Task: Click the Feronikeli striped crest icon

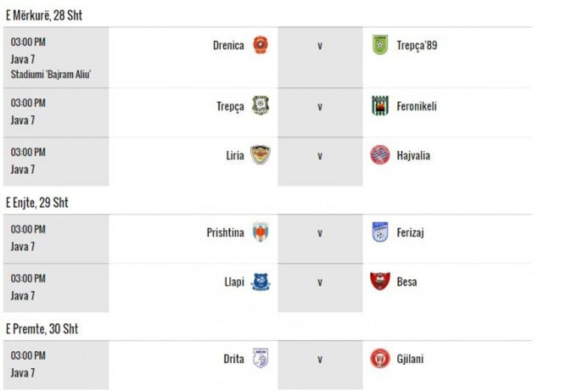Action: coord(380,106)
